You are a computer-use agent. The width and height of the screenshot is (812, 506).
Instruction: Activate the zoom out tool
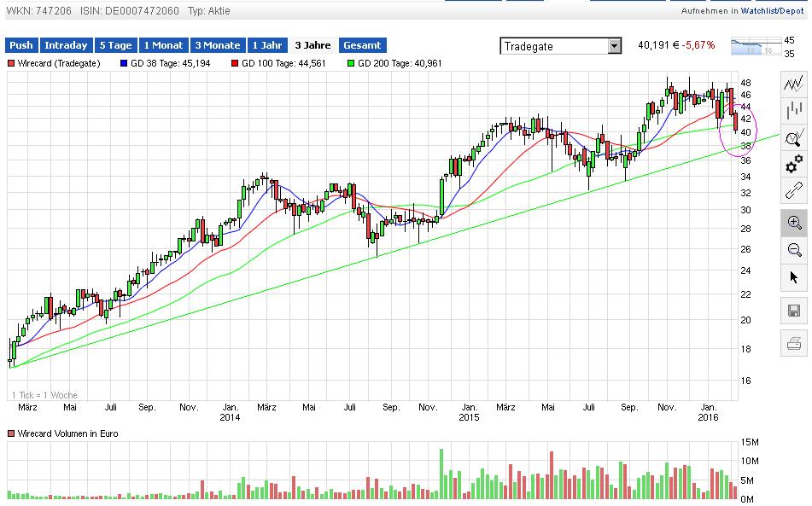coord(793,249)
